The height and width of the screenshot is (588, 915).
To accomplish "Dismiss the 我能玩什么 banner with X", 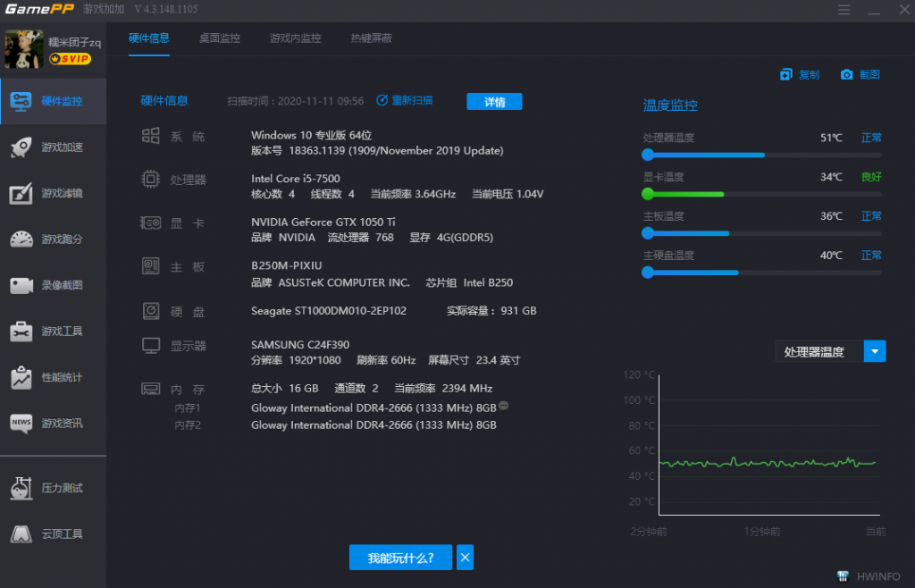I will click(x=465, y=558).
